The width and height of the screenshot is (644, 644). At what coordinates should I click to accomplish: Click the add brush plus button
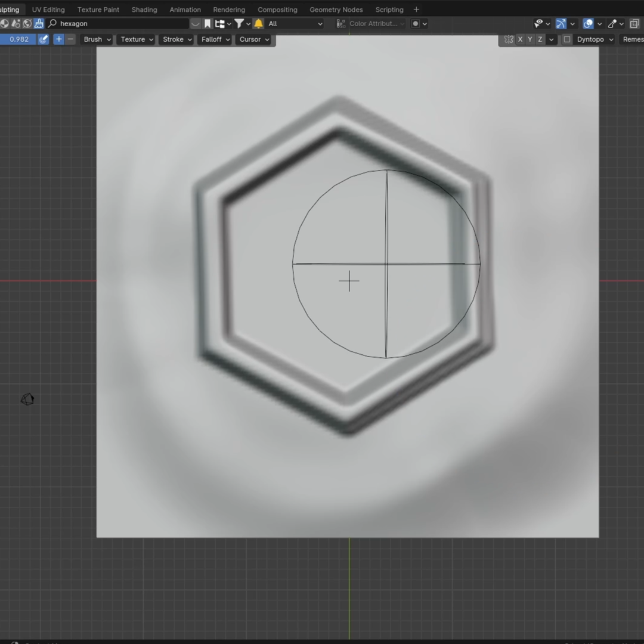click(x=58, y=39)
